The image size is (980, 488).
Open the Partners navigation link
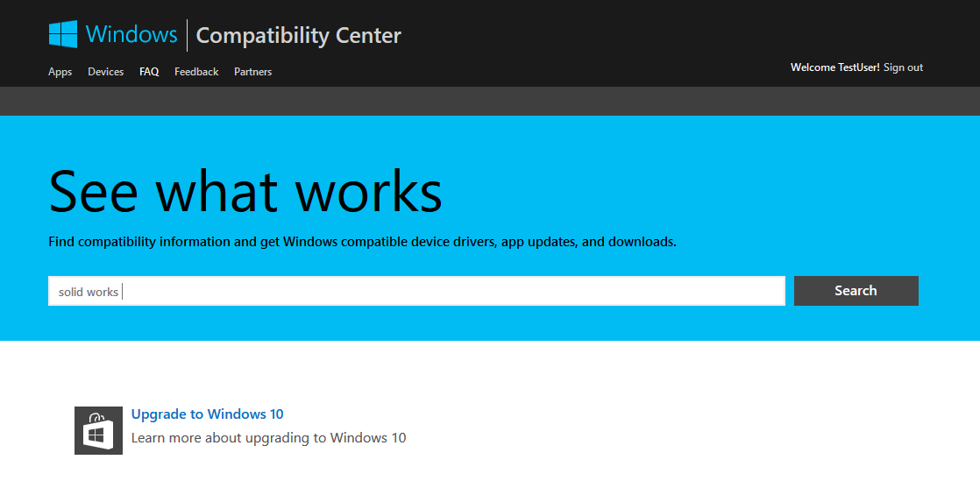pyautogui.click(x=253, y=72)
